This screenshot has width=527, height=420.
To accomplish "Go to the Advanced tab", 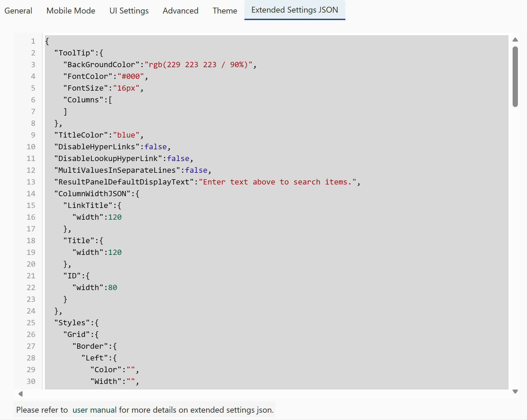I will click(x=180, y=11).
